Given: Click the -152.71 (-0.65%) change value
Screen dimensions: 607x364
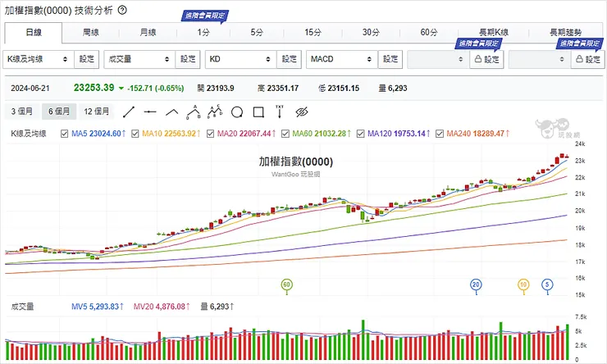Looking at the screenshot, I should [155, 89].
